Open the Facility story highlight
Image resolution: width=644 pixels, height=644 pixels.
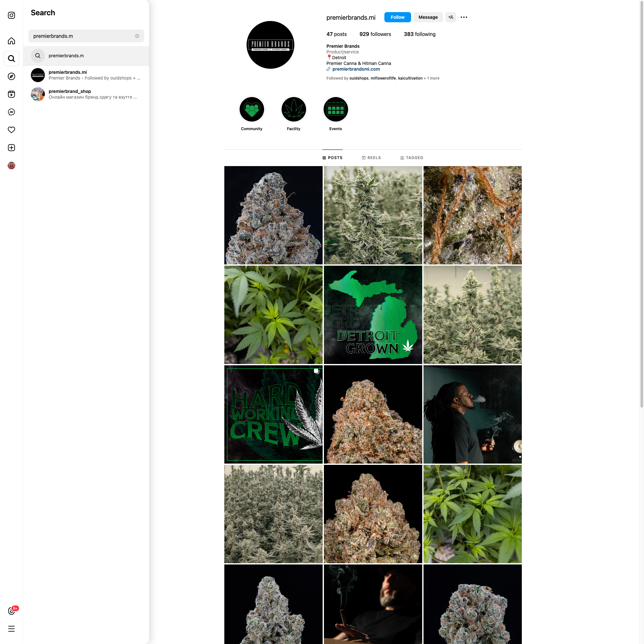[293, 109]
